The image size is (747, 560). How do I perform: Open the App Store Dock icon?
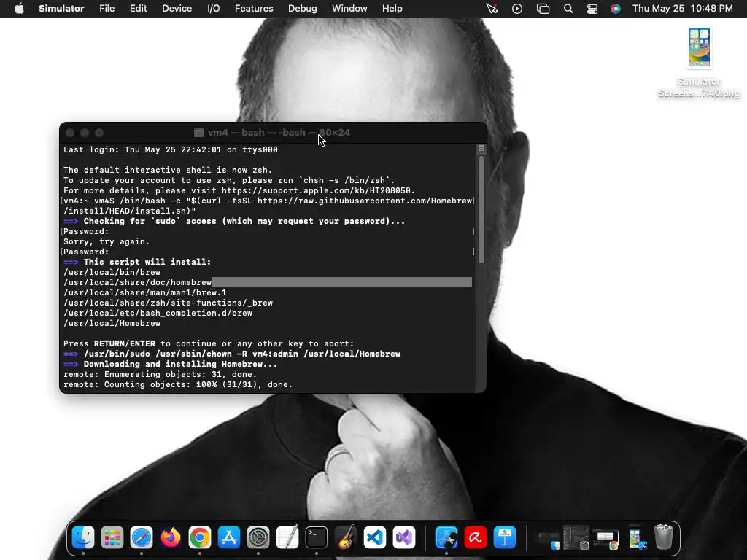(x=228, y=537)
